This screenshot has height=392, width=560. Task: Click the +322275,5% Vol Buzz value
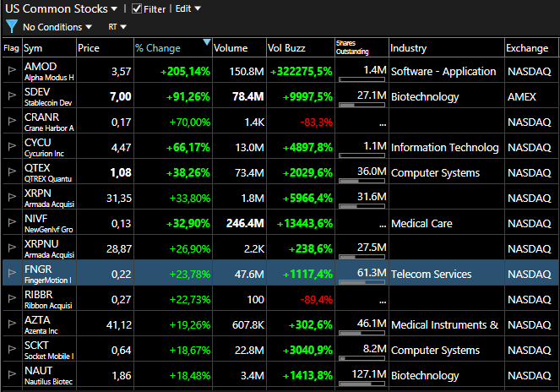tap(301, 71)
